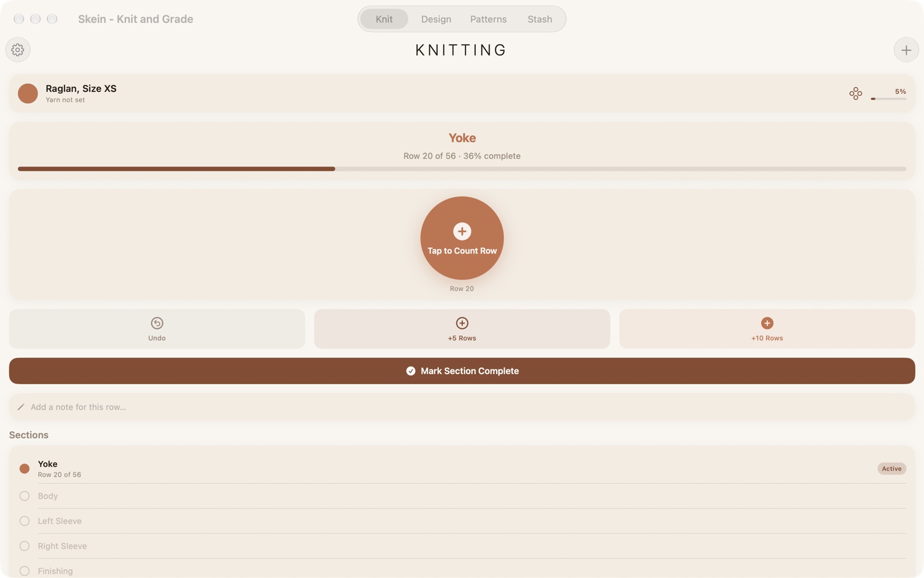Click the 5% overall progress bar

[x=888, y=99]
